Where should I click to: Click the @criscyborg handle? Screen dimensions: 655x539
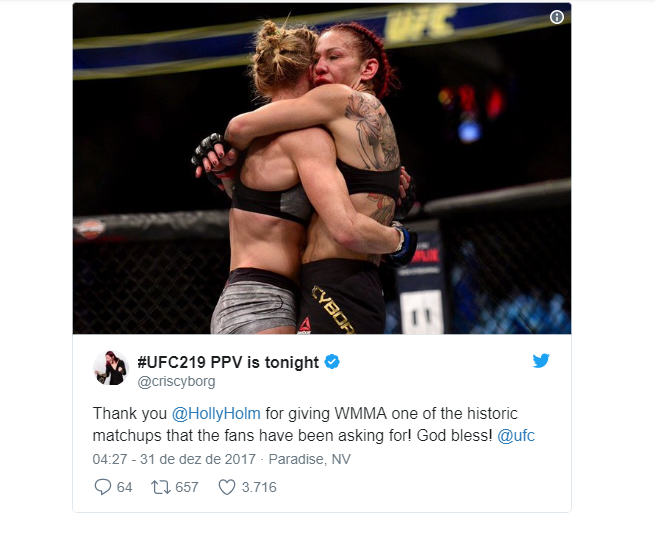(176, 381)
